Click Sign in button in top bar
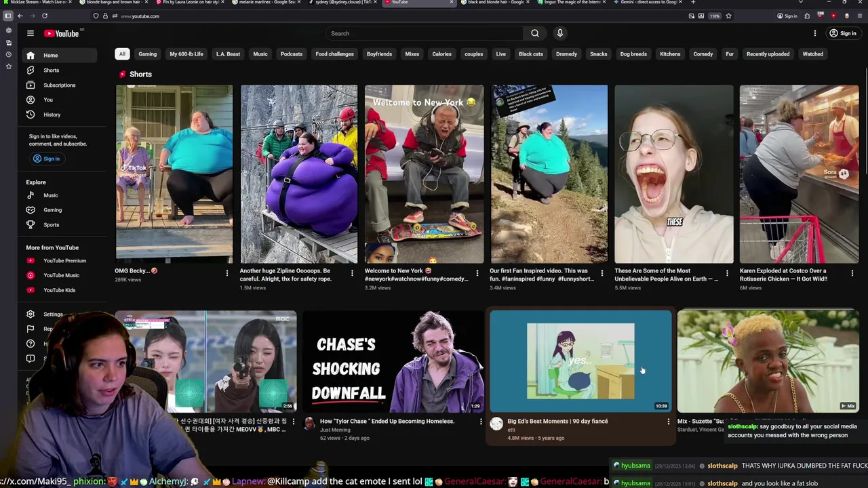868x488 pixels. point(843,33)
